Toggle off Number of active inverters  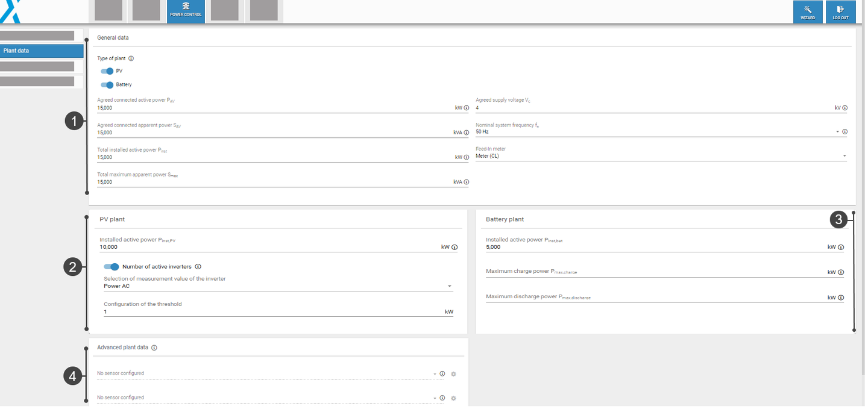pos(112,266)
